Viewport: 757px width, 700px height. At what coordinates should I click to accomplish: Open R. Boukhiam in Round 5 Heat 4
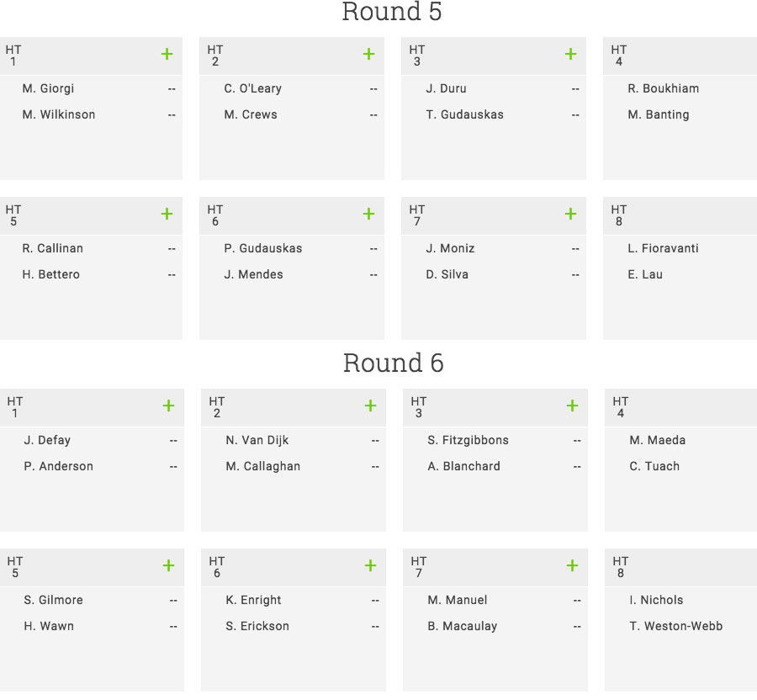(x=663, y=88)
